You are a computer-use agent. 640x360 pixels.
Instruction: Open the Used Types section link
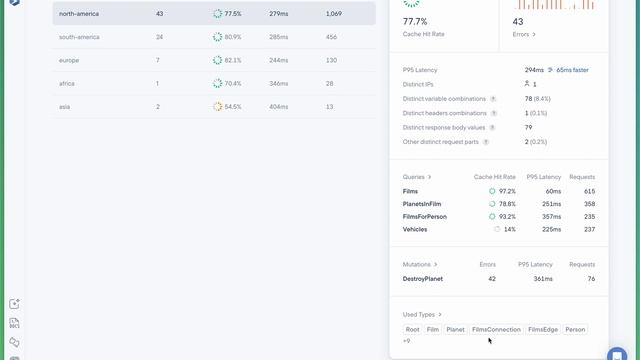[x=422, y=315]
